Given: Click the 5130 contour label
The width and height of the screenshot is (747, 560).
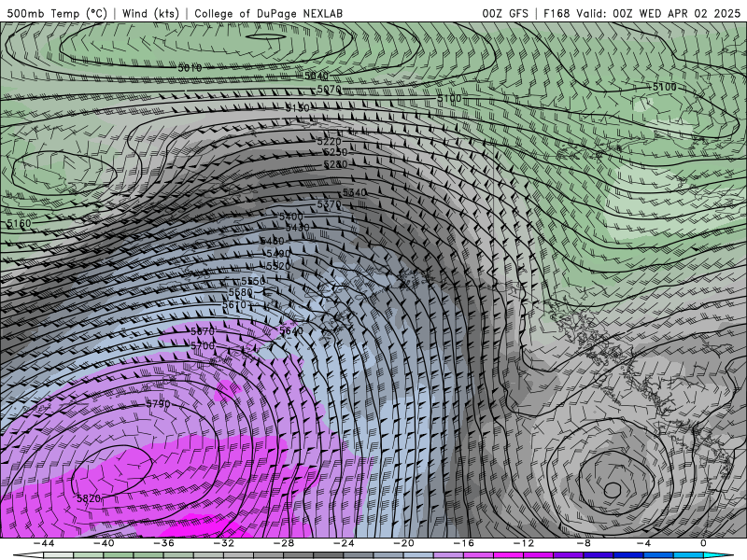Looking at the screenshot, I should click(297, 108).
